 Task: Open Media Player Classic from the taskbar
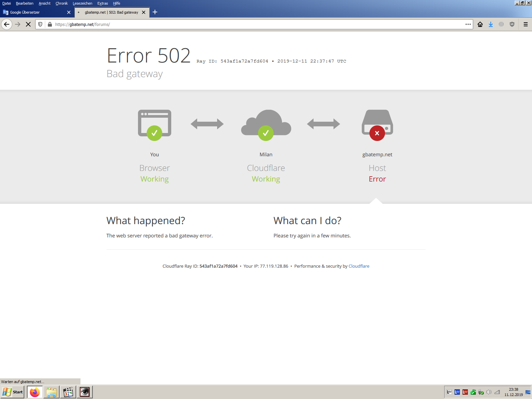point(68,392)
